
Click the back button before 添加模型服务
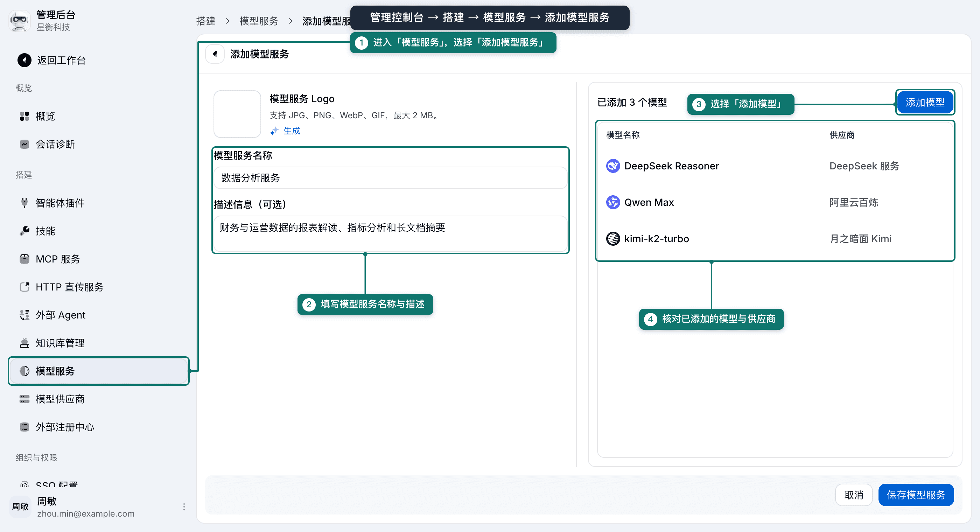(x=215, y=54)
